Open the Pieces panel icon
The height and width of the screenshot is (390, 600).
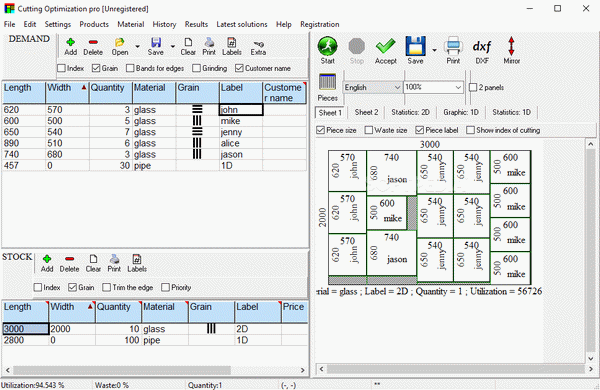tap(328, 87)
